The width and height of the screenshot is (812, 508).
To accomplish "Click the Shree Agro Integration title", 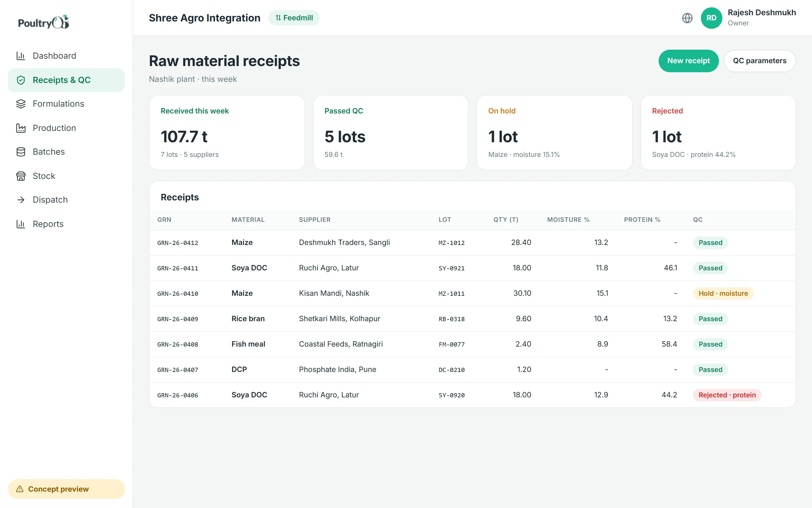I will click(205, 18).
